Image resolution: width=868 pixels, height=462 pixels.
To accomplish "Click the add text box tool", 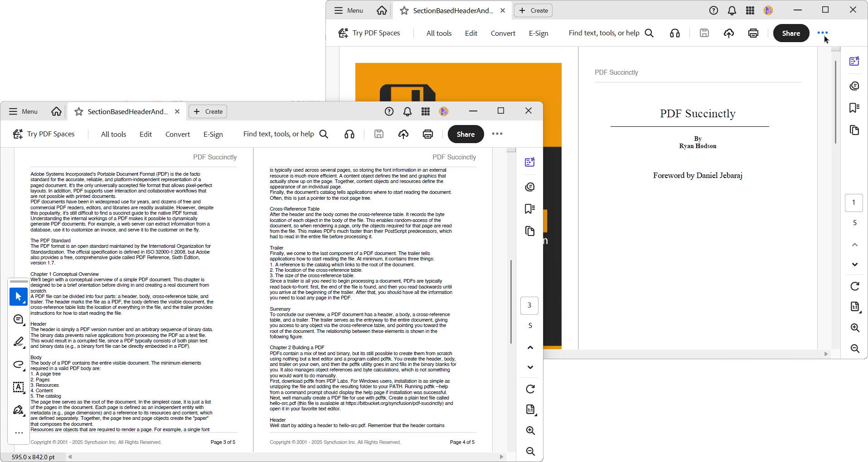I will 19,387.
